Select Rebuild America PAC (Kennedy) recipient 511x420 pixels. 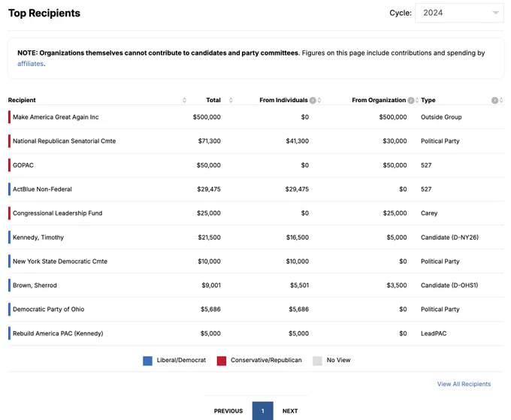pos(58,334)
